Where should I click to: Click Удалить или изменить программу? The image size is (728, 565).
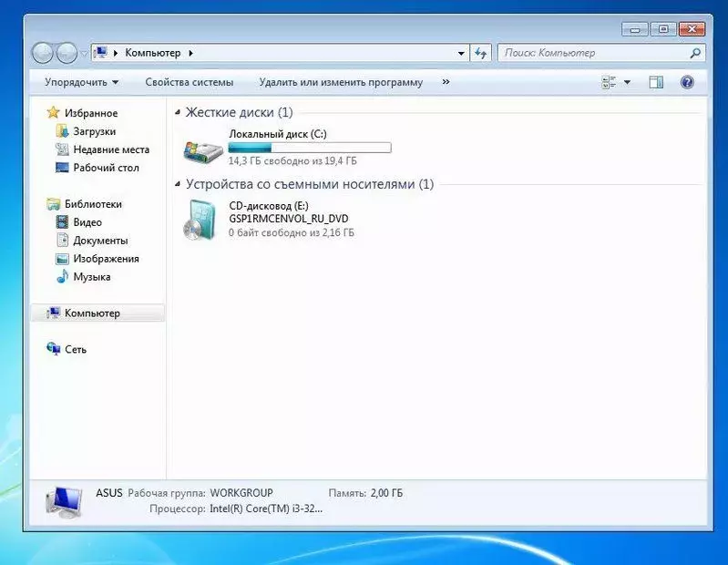341,82
